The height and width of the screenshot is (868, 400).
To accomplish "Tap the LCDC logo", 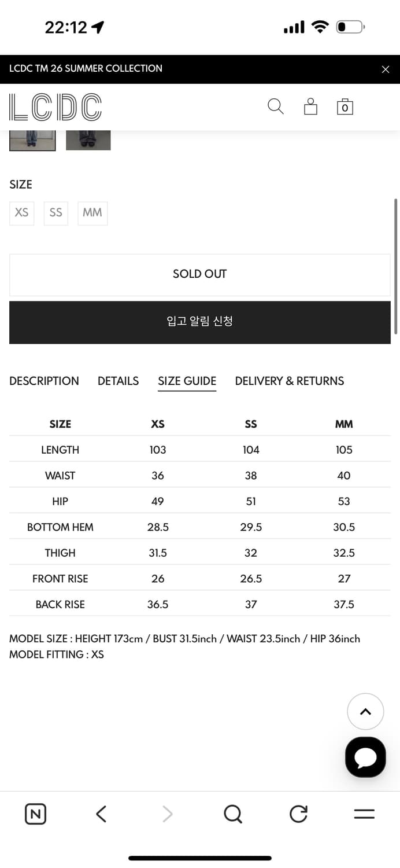I will pos(55,107).
